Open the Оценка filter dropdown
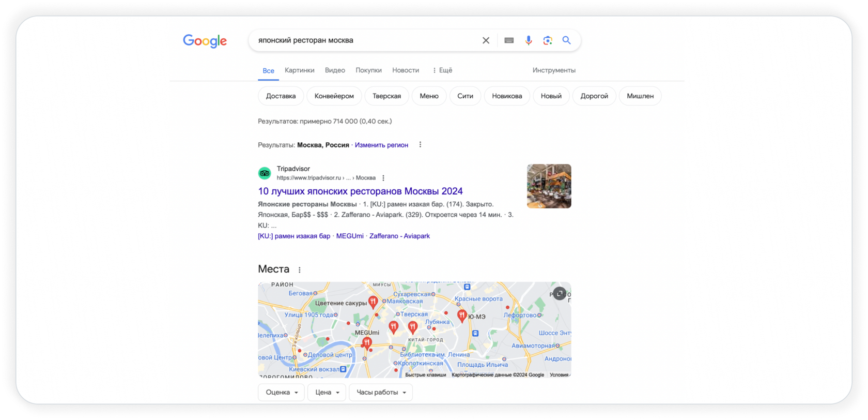 [282, 393]
